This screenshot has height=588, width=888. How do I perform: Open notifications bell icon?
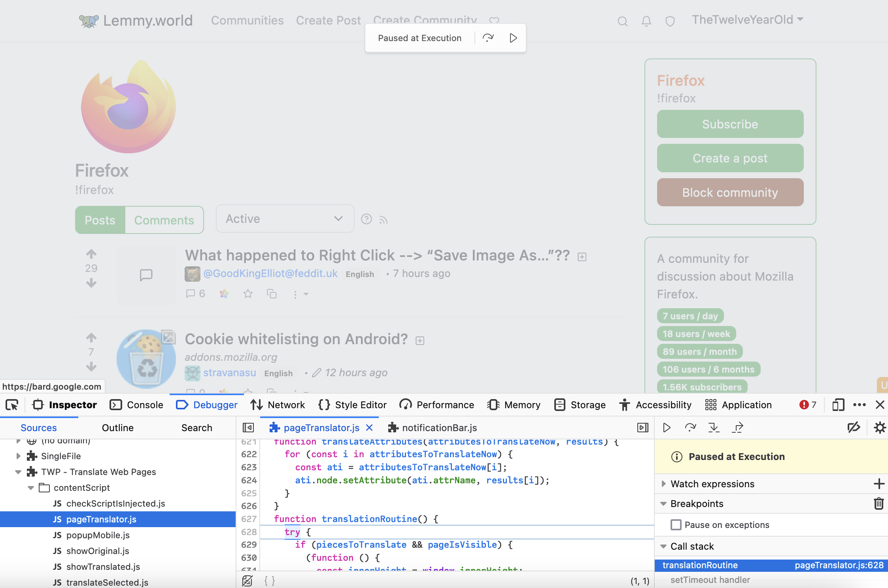click(646, 21)
